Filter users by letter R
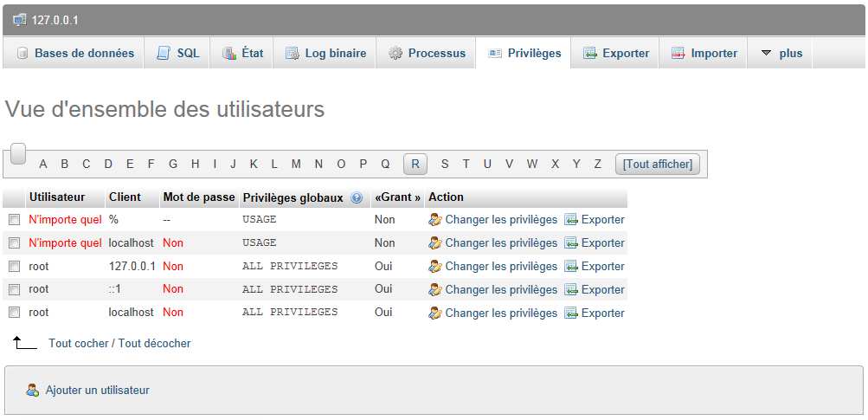This screenshot has height=420, width=868. point(415,165)
